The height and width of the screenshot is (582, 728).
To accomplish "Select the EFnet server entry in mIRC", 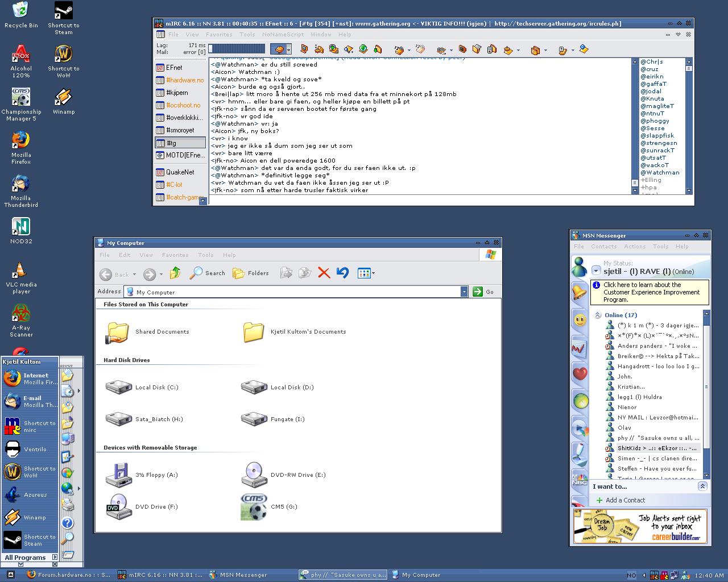I will click(x=180, y=68).
